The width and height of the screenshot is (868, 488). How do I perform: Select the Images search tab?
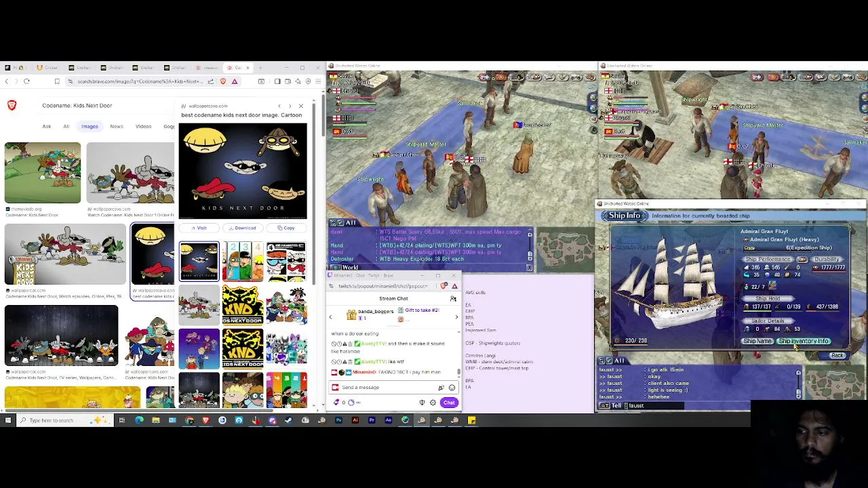click(90, 127)
